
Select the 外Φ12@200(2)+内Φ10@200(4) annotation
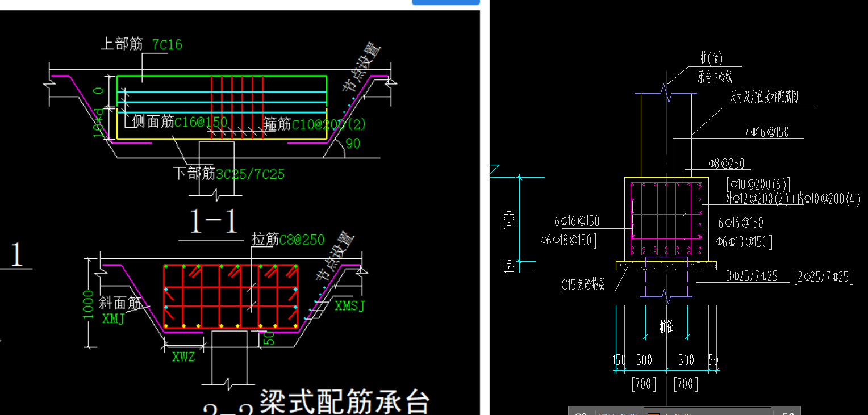click(793, 199)
